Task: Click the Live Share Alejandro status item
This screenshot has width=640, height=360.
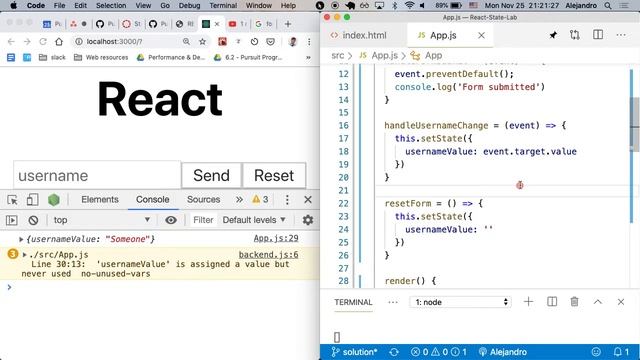Action: coord(502,352)
